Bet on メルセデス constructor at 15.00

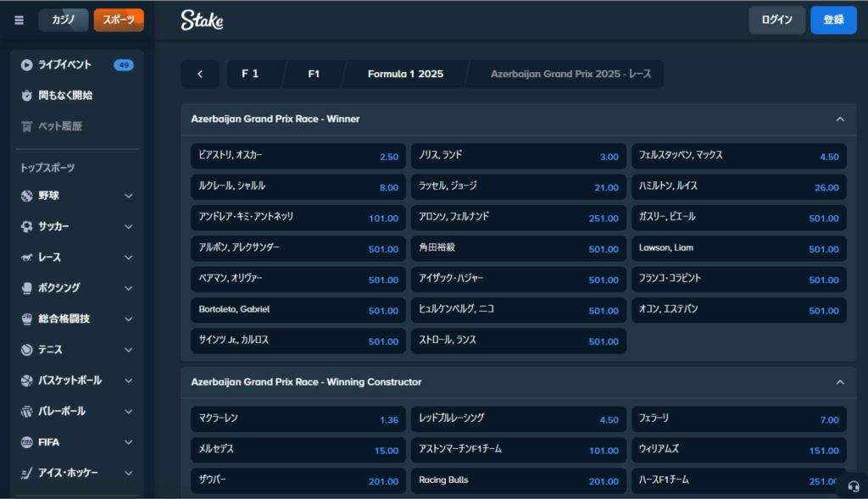pos(298,451)
